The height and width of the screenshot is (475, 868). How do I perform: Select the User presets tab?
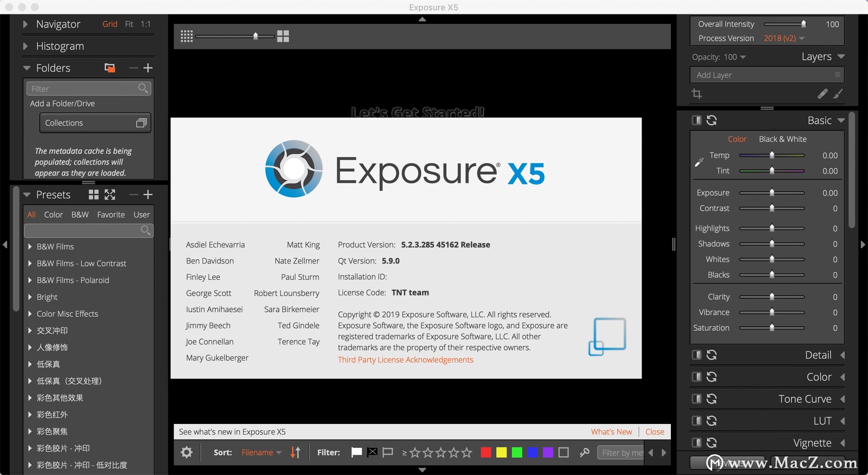(142, 215)
